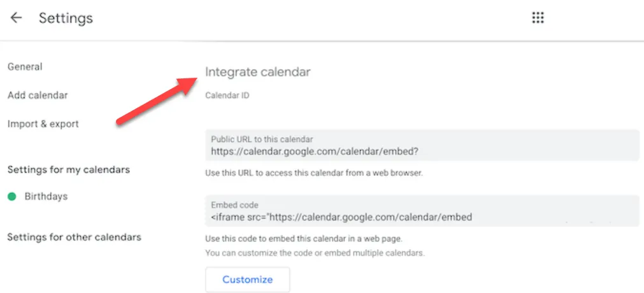Image resolution: width=644 pixels, height=293 pixels.
Task: Click the 'Use this URL to access' hint text
Action: (x=314, y=173)
